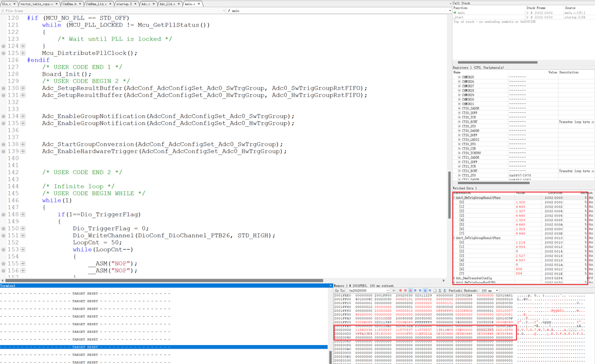
Task: Expand the CHMUX25 register node
Action: [x=459, y=77]
